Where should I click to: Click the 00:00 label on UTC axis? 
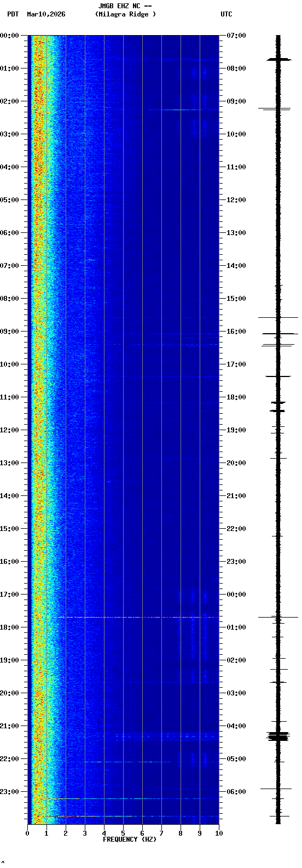236,595
